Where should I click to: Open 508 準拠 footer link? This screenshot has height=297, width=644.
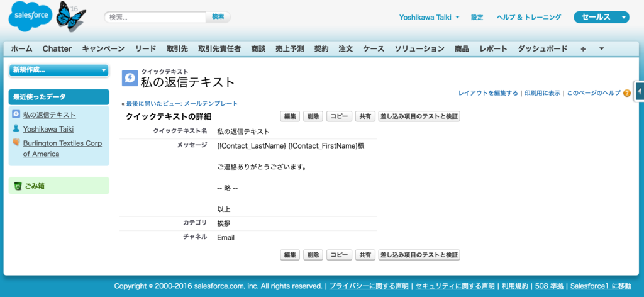point(549,286)
